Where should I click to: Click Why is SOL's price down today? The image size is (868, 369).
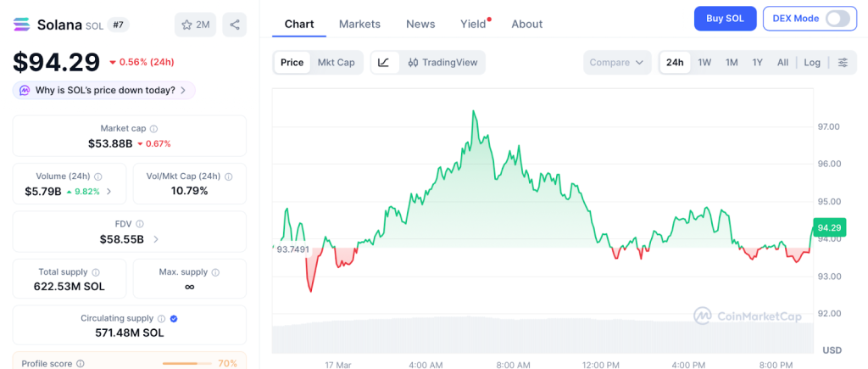tap(104, 90)
